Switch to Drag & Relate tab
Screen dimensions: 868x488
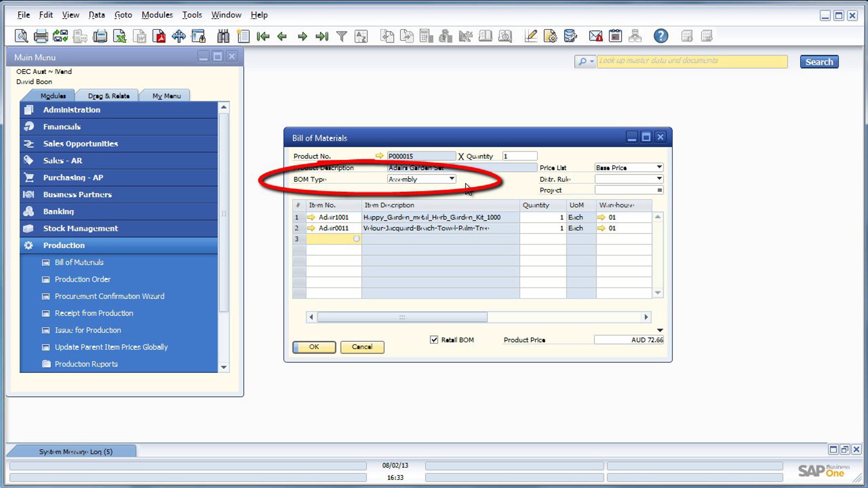click(x=109, y=96)
